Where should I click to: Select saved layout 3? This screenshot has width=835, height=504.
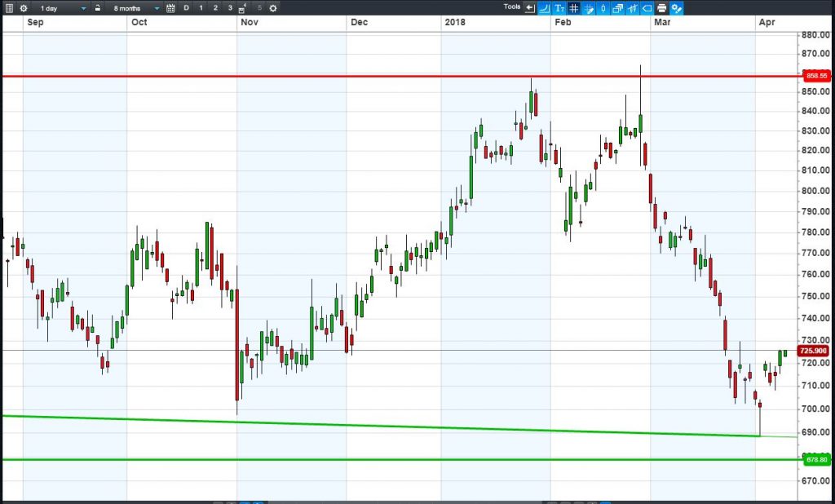click(x=230, y=8)
